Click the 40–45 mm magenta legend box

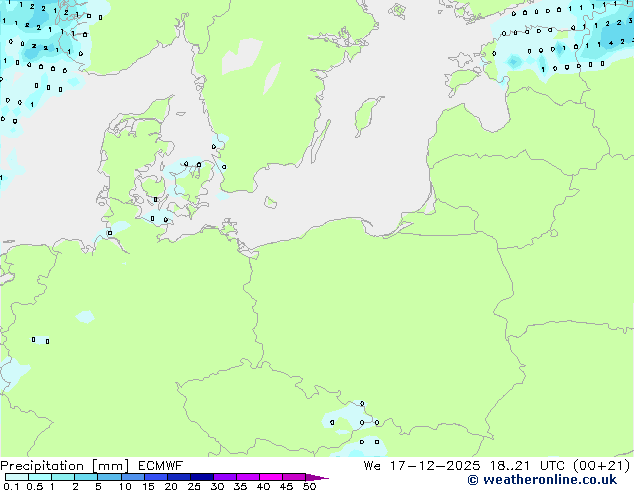click(x=271, y=477)
